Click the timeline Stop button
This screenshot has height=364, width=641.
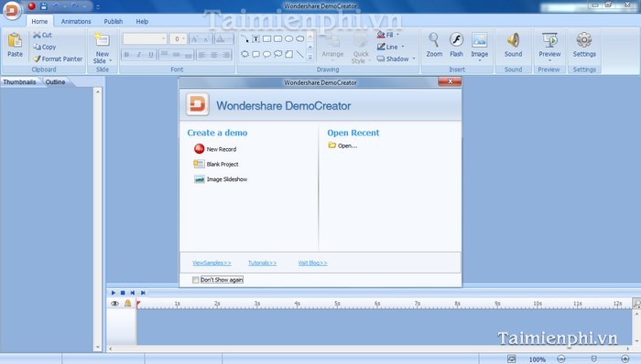(123, 293)
